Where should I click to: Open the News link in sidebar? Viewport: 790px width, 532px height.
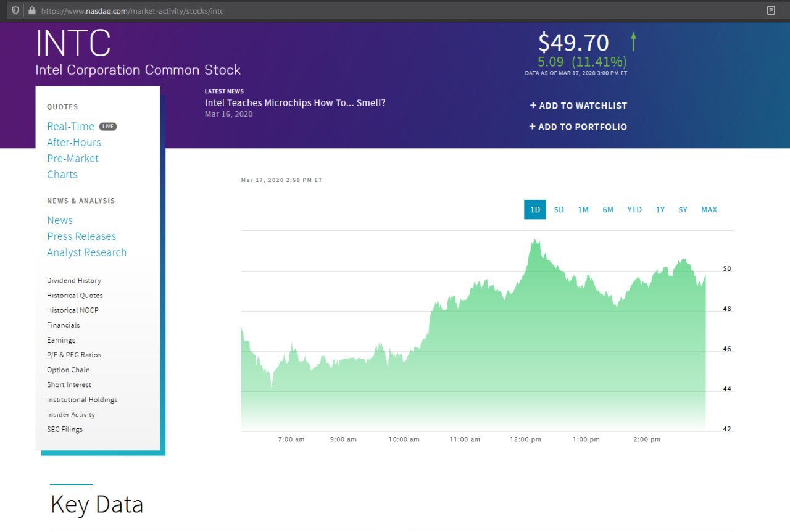(x=60, y=220)
